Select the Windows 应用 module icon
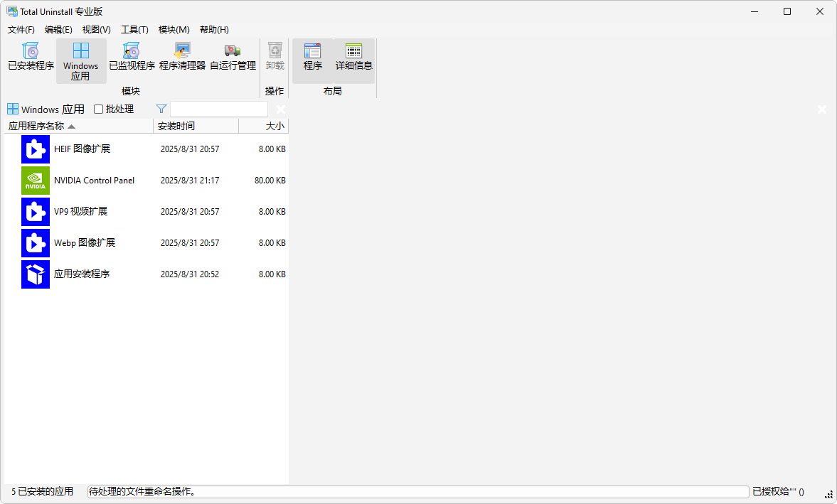This screenshot has width=837, height=504. [80, 60]
